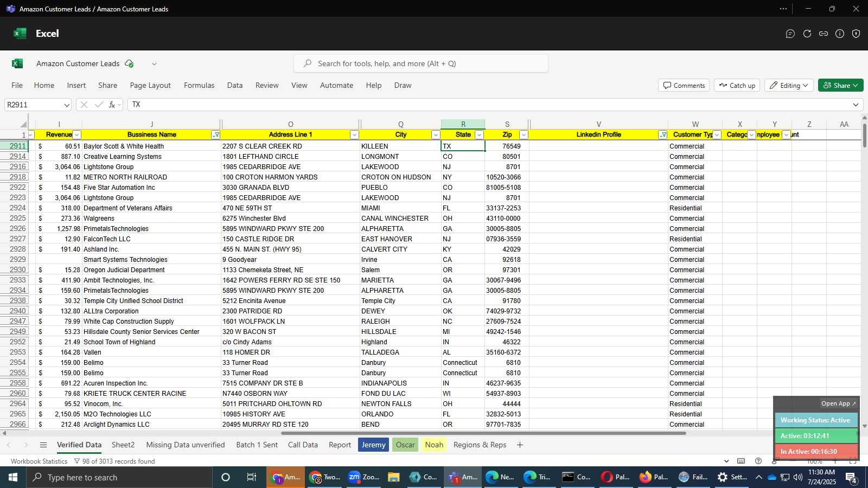Switch to the Call Data sheet
This screenshot has width=868, height=488.
(x=303, y=445)
